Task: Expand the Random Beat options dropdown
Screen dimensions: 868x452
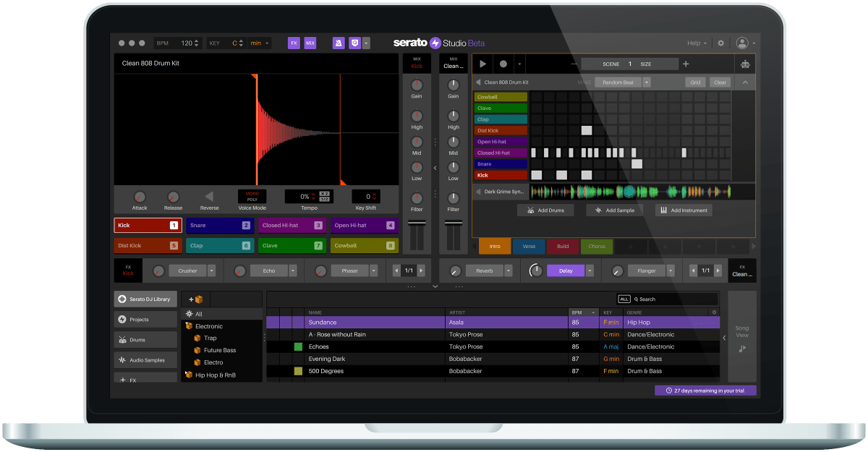Action: pos(646,82)
